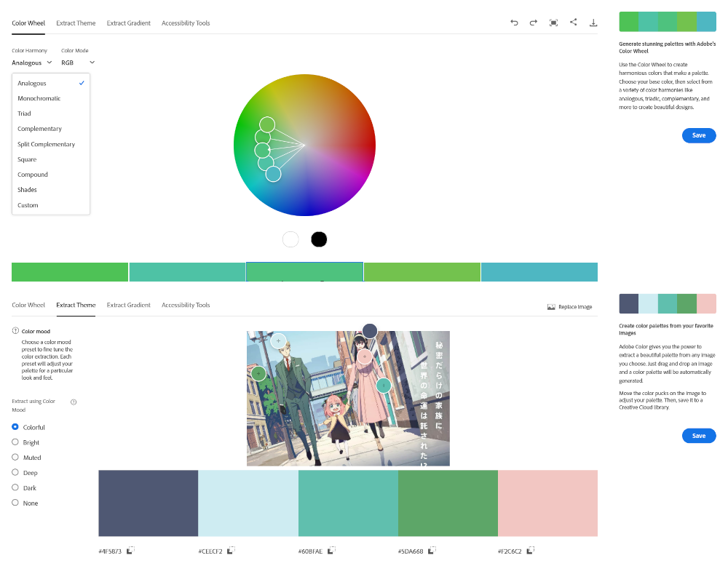728x582 pixels.
Task: Select the Deep mood option
Action: pyautogui.click(x=15, y=472)
